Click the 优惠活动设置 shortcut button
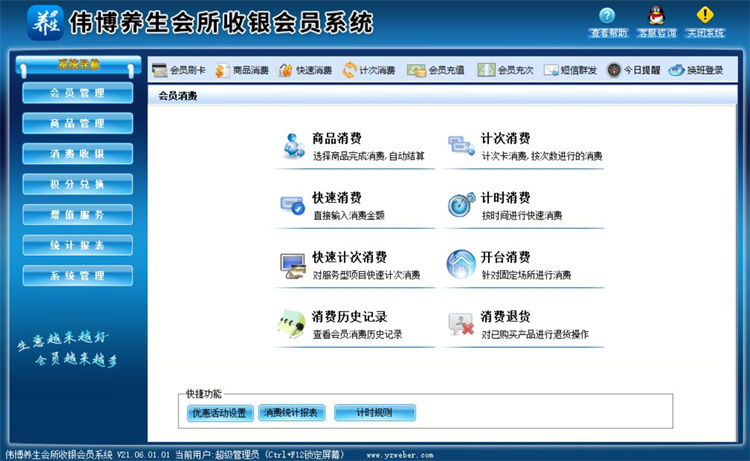Screen dimensions: 750x461 (x=218, y=412)
